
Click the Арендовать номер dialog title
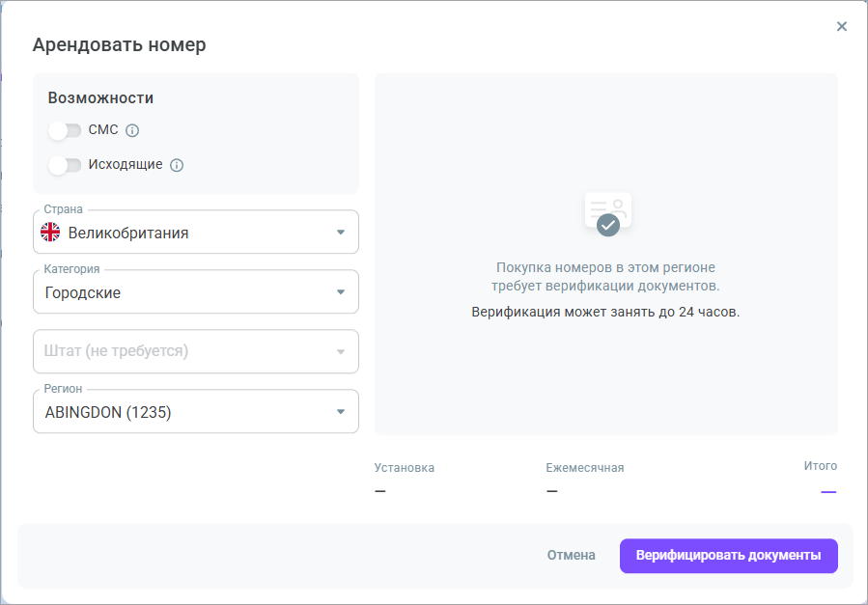(119, 44)
